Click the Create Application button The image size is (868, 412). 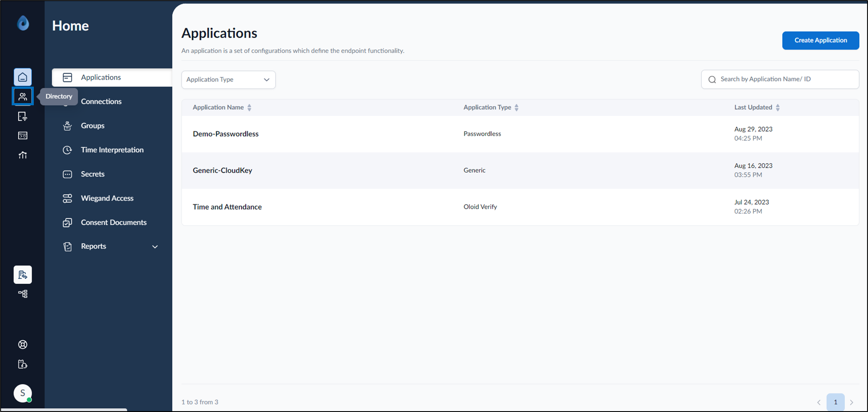click(820, 40)
